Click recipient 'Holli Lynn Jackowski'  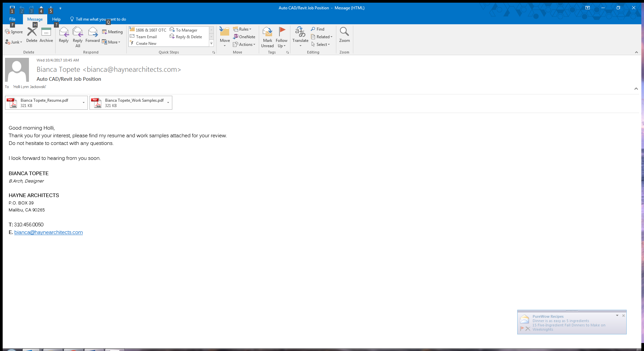pos(30,87)
